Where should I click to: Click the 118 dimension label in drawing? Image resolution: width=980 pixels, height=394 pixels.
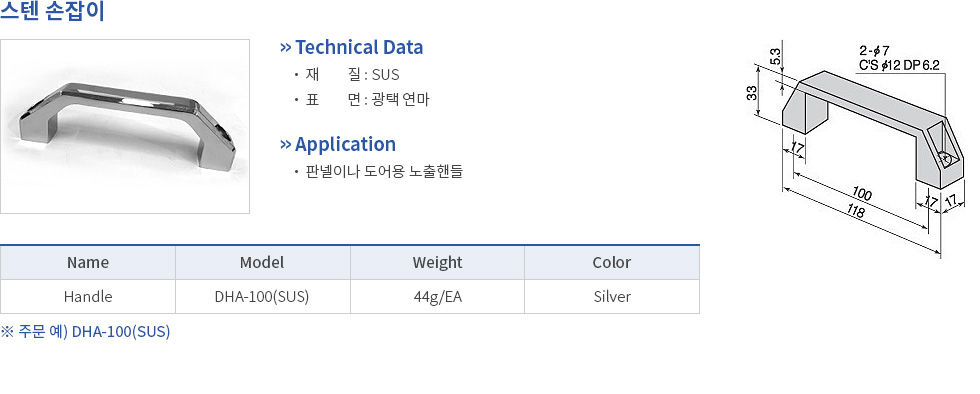click(x=856, y=211)
